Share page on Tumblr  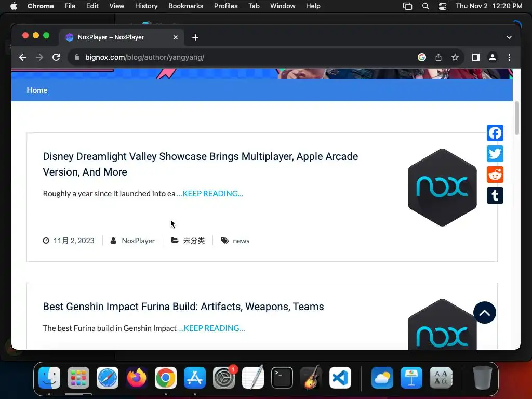495,195
